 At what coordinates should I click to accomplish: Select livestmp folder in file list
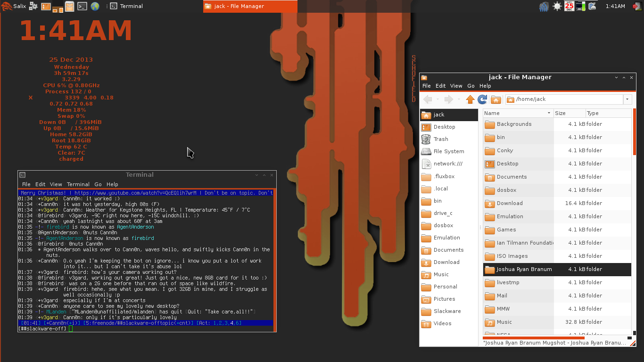557,282
